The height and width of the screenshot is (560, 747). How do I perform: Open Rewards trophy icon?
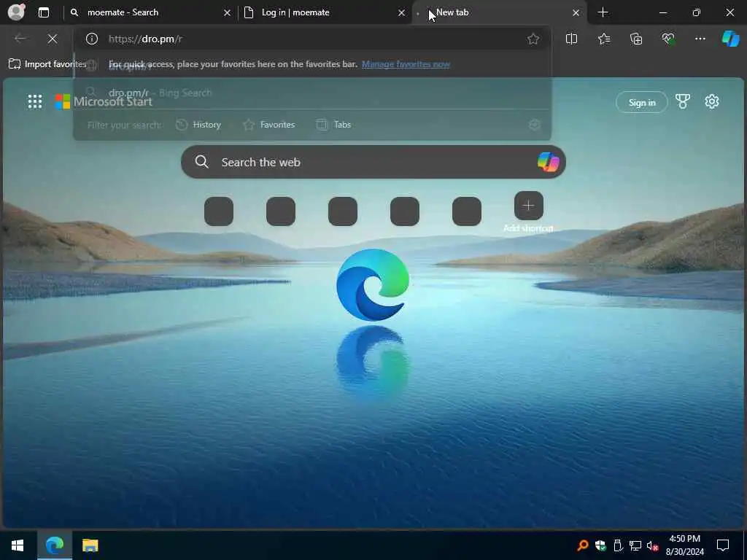coord(683,101)
